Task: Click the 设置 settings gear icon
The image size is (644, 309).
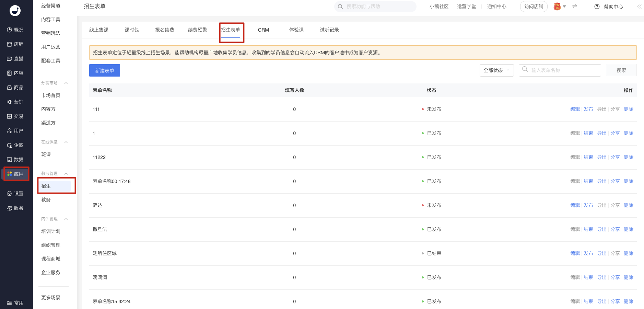Action: [10, 194]
